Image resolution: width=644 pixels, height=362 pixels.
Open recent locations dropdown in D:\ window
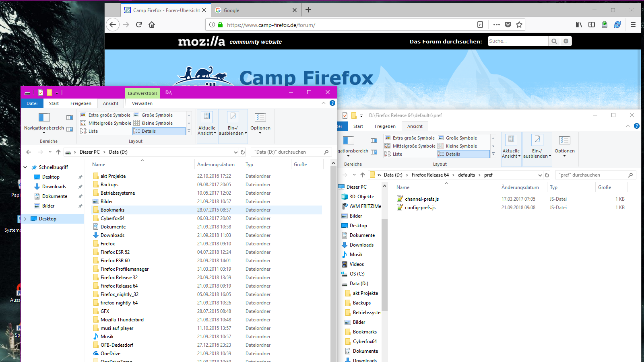(50, 152)
